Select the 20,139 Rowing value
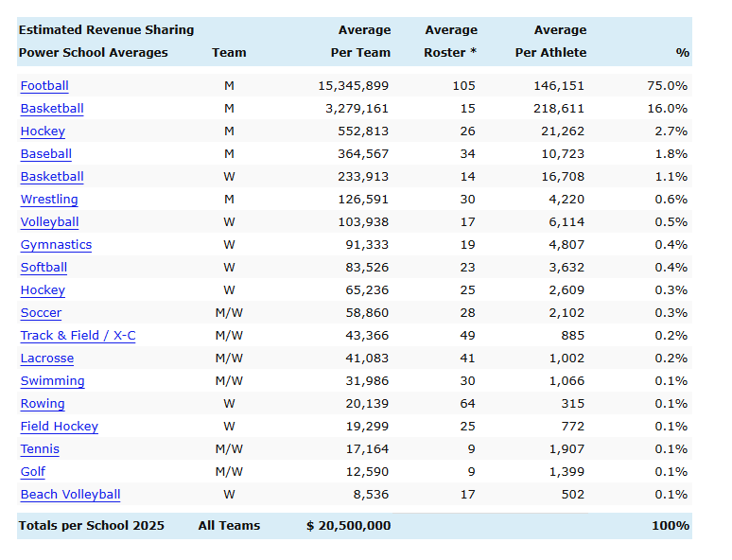The height and width of the screenshot is (560, 732). (x=367, y=404)
